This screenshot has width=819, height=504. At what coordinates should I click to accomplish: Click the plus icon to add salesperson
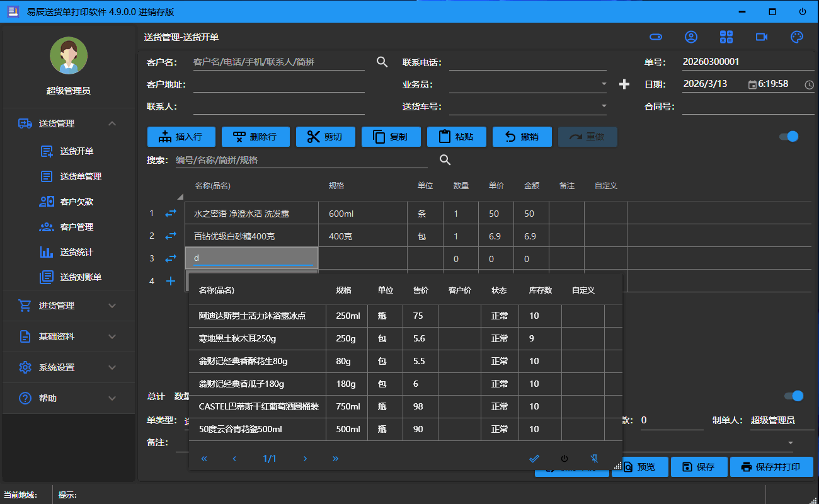tap(624, 84)
